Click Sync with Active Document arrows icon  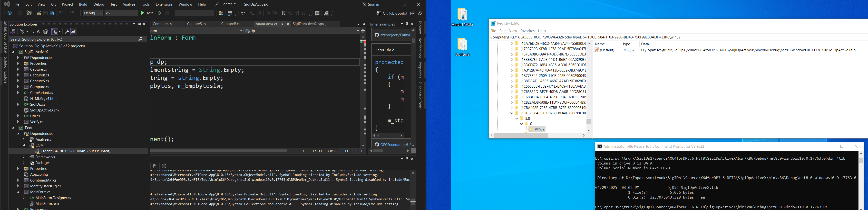coord(32,32)
